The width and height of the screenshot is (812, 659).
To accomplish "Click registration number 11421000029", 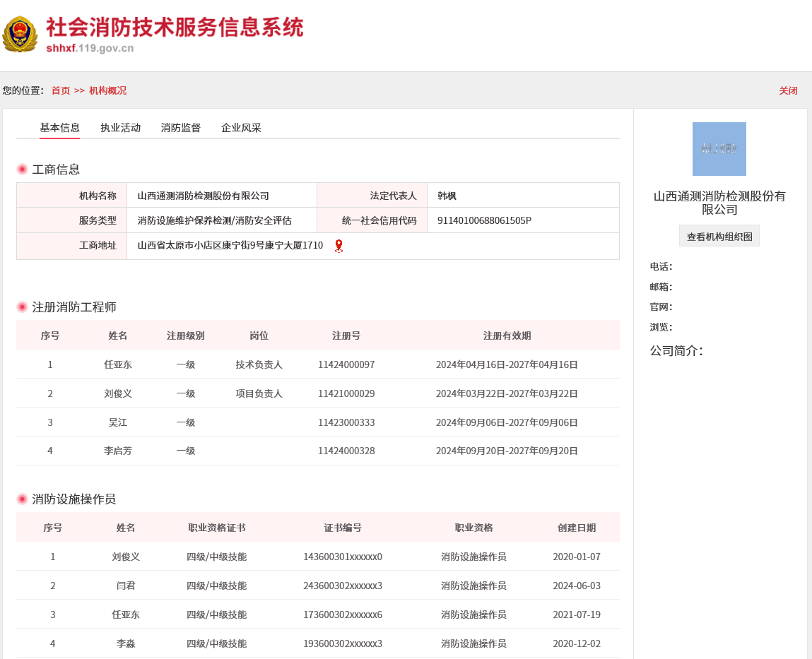I will (x=346, y=393).
